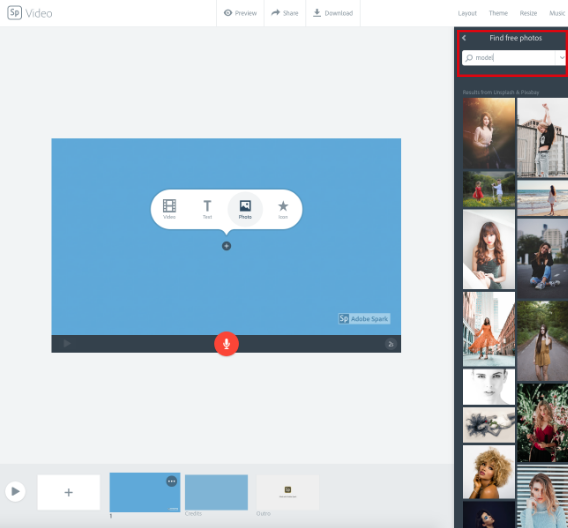Go back from Find free photos panel
568x528 pixels.
[x=464, y=38]
